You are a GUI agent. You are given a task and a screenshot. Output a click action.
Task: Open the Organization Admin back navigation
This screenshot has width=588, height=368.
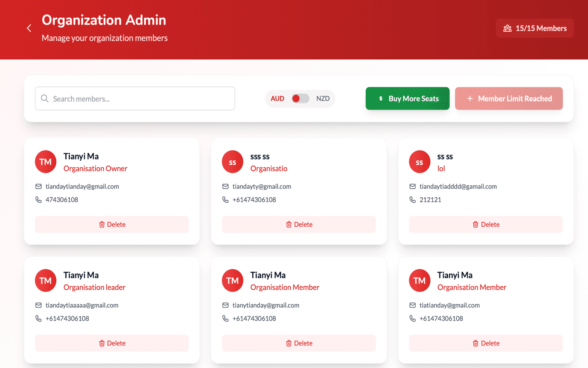click(28, 28)
